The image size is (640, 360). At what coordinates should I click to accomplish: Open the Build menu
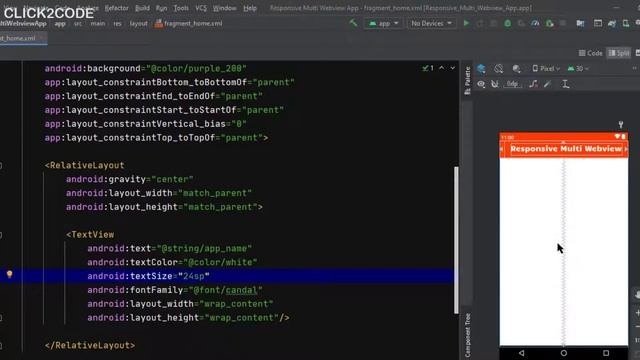142,8
